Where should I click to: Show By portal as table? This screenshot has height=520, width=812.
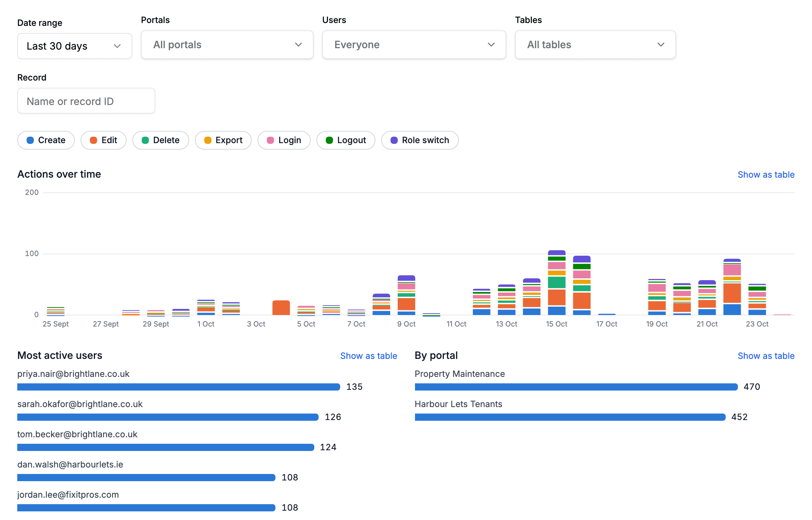point(766,356)
